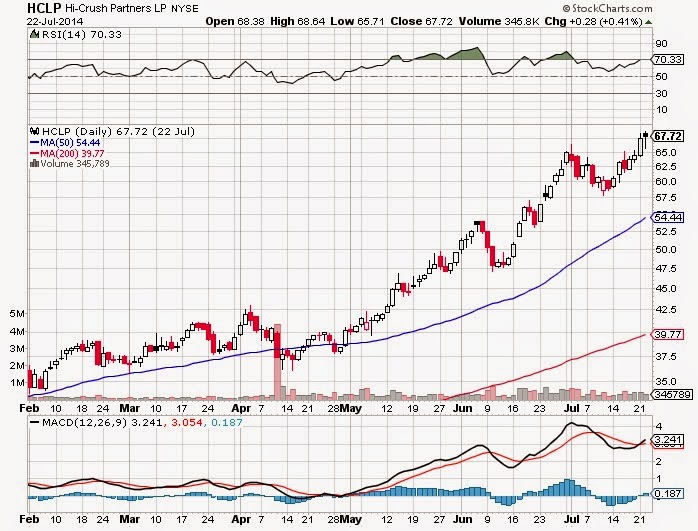Click the "Volume 345.8K" header value
Screen dimensions: 698x531
tap(500, 21)
